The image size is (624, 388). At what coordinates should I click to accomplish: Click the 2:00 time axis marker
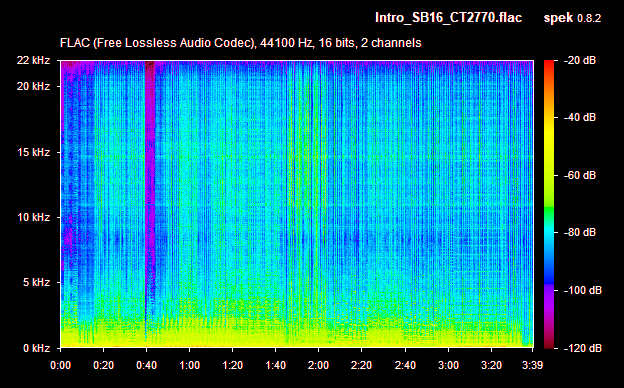pyautogui.click(x=318, y=365)
